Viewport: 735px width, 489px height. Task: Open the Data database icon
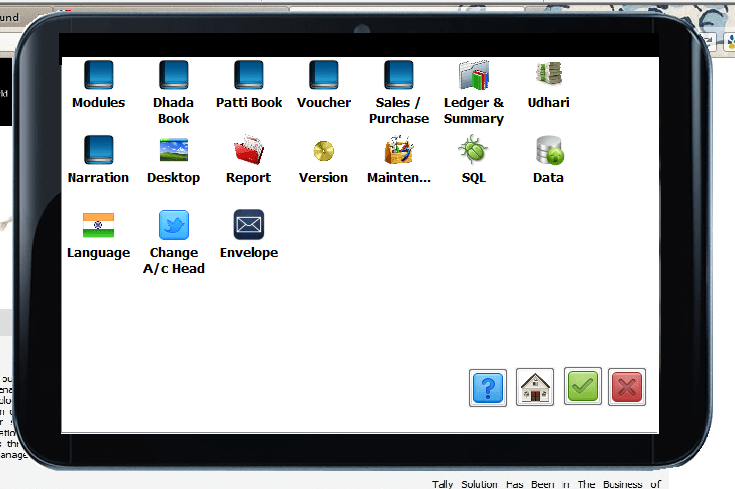[548, 151]
